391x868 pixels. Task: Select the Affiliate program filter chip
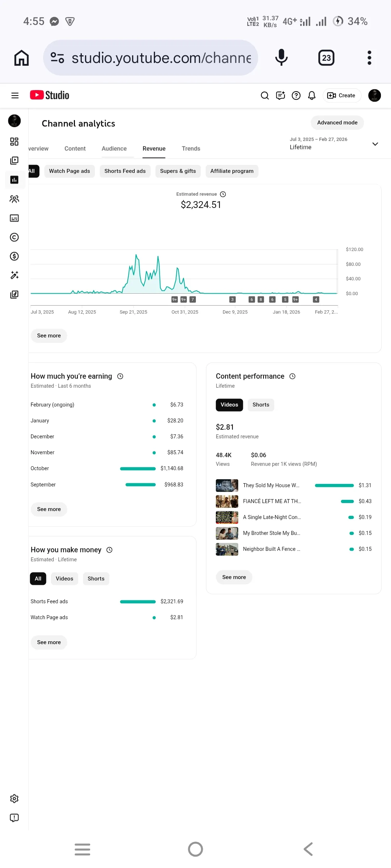(232, 171)
